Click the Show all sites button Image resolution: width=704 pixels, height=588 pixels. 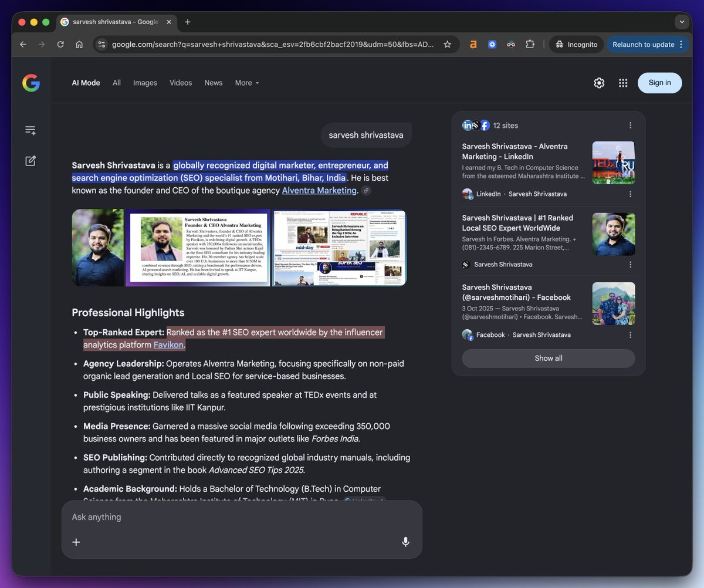[549, 358]
